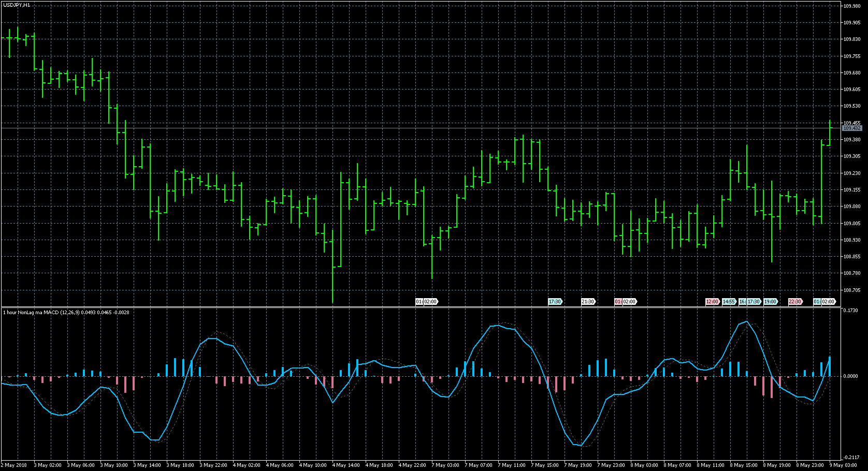
Task: Click the 21:30 event marker
Action: click(588, 302)
